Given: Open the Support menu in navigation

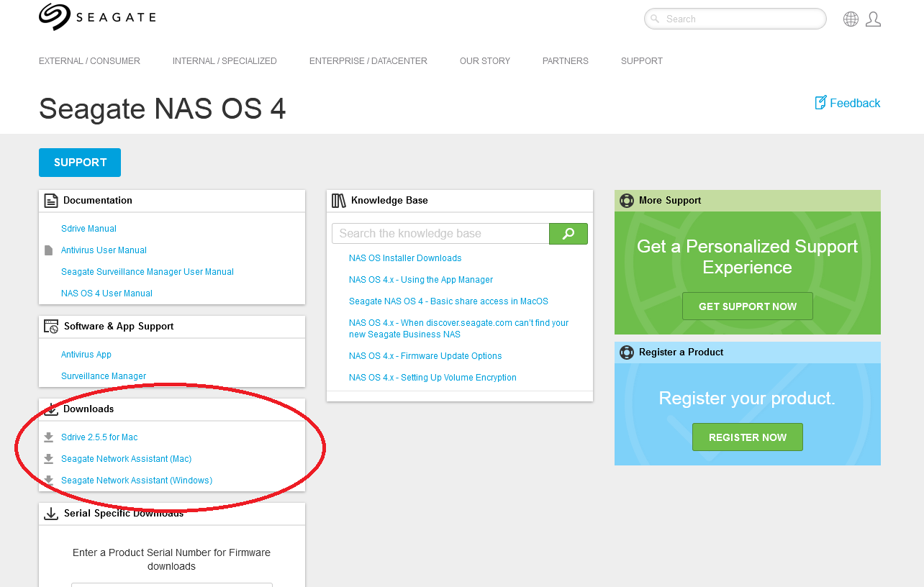Looking at the screenshot, I should point(642,61).
